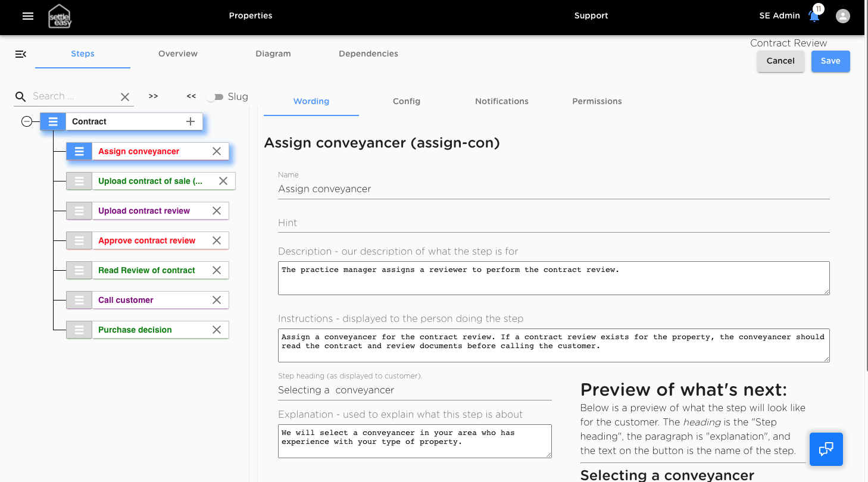Edit the Name field
The height and width of the screenshot is (482, 868).
click(x=554, y=189)
